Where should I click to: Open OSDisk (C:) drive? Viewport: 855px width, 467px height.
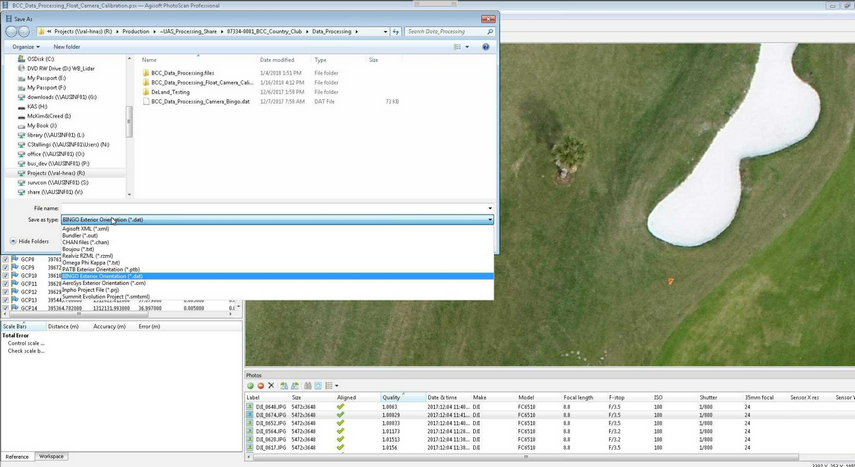(40, 59)
